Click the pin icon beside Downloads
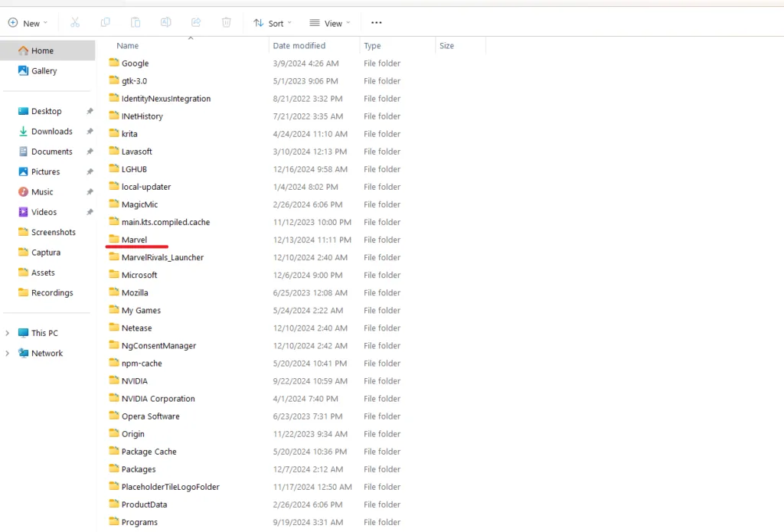Viewport: 784px width, 532px height. pos(90,132)
